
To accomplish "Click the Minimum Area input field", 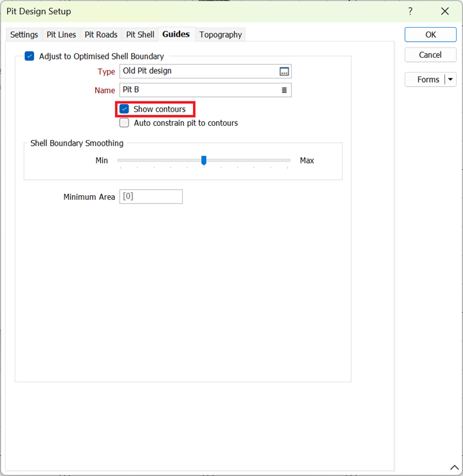I will [151, 197].
